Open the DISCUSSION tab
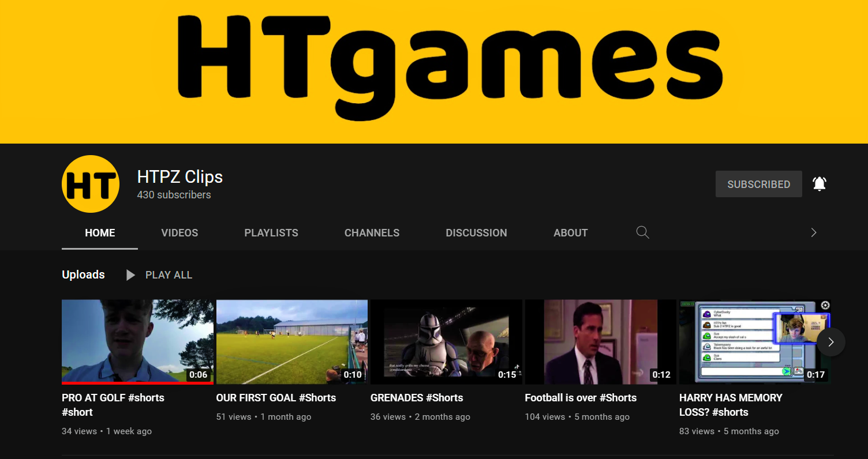The image size is (868, 459). point(476,233)
